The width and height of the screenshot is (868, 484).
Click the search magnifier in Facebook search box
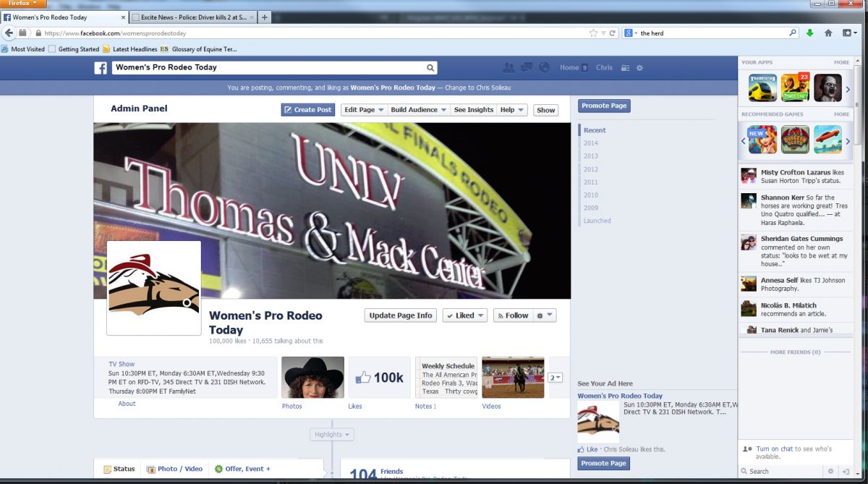click(430, 68)
